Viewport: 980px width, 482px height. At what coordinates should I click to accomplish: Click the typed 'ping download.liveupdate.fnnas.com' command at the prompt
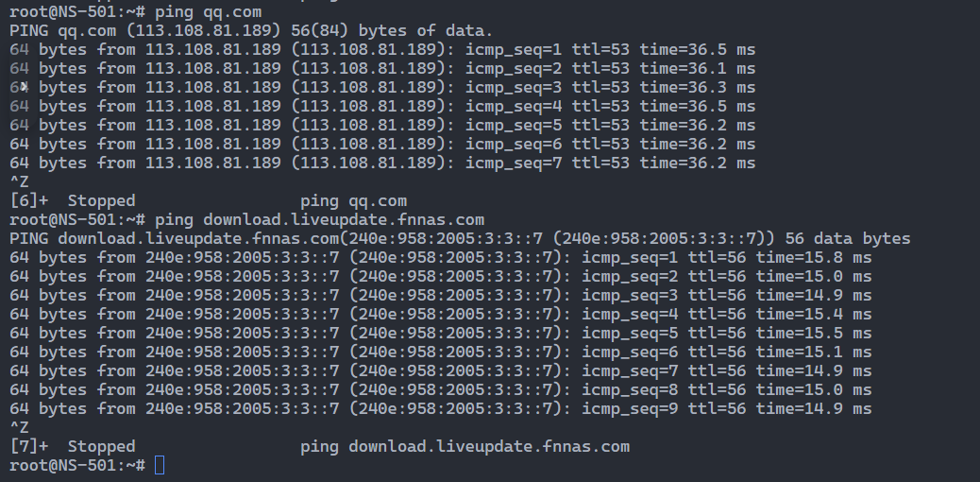(x=319, y=219)
